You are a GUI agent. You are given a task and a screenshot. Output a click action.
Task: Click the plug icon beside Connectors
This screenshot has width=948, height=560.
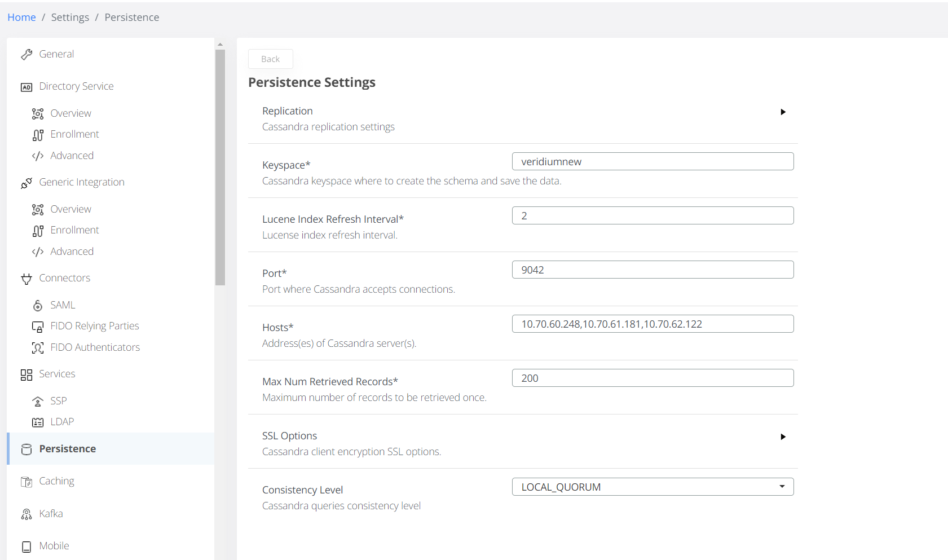pyautogui.click(x=27, y=279)
